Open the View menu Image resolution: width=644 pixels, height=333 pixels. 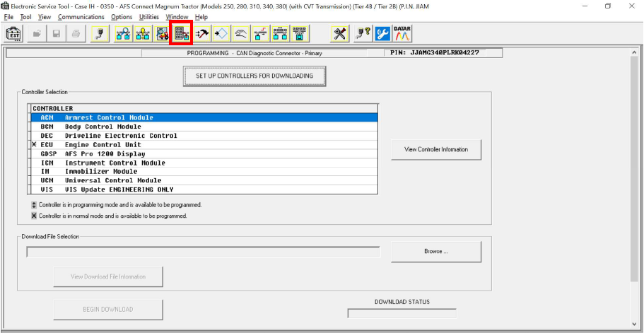45,17
